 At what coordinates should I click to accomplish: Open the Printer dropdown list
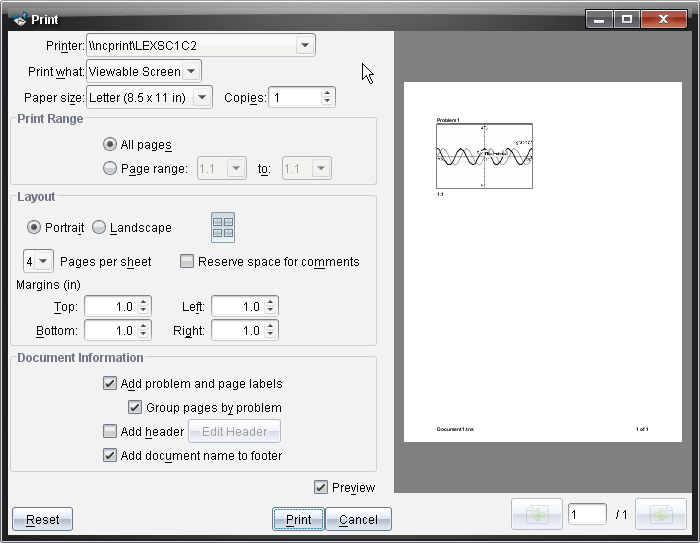pos(304,45)
